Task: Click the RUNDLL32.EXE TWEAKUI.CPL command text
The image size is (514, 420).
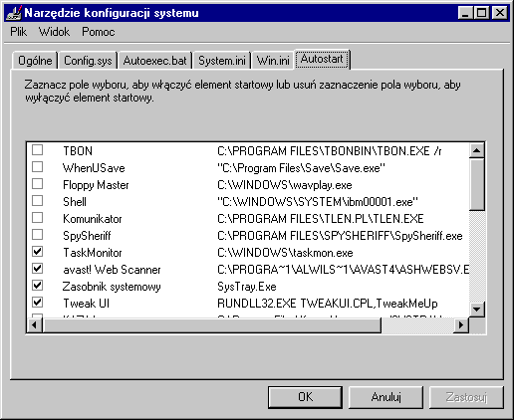Action: click(x=328, y=304)
